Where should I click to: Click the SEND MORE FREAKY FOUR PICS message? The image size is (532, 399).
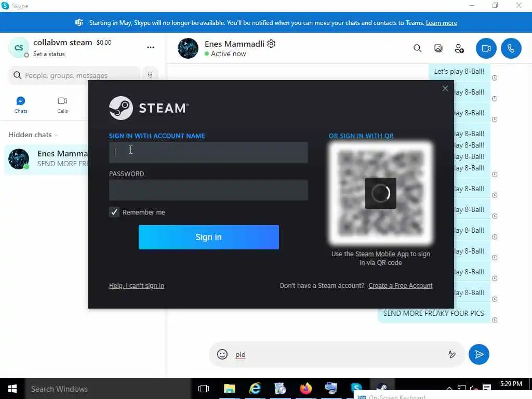point(434,313)
